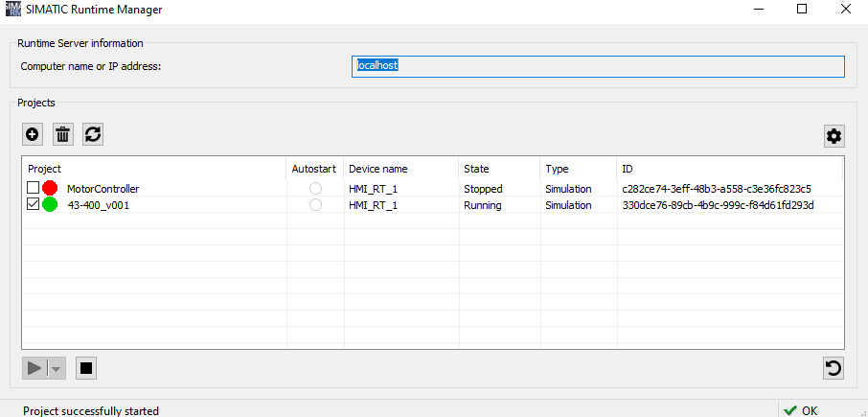Click the computer name or IP address field
The height and width of the screenshot is (417, 868).
[x=598, y=66]
